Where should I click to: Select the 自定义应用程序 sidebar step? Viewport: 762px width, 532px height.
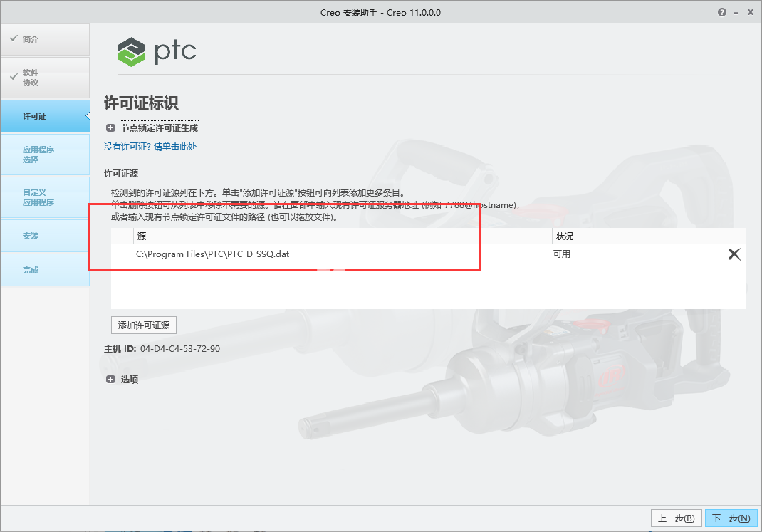coord(45,197)
